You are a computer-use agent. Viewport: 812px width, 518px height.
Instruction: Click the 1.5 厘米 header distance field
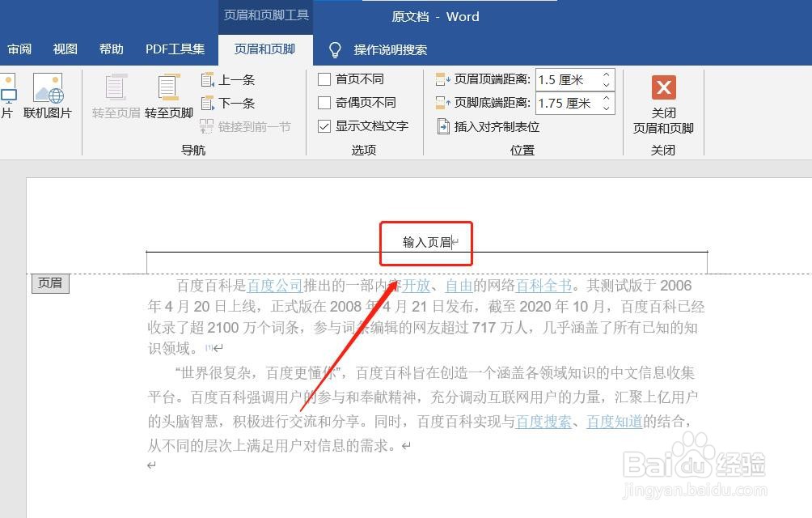(x=568, y=80)
